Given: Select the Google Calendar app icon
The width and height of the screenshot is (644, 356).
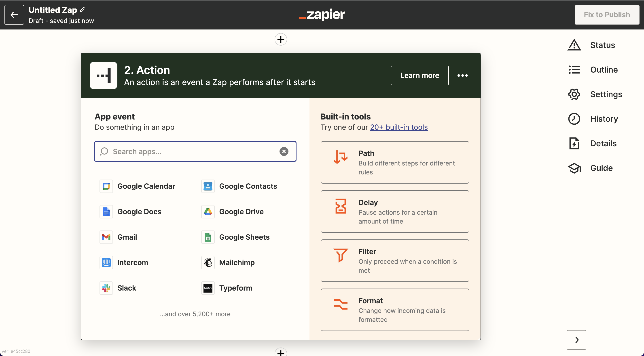Looking at the screenshot, I should pos(106,186).
